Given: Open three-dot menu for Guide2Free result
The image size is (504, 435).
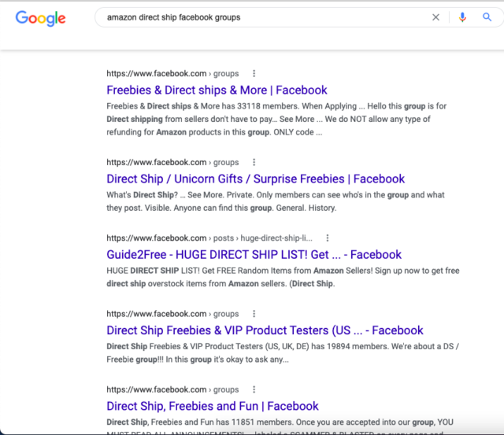Looking at the screenshot, I should (x=328, y=238).
